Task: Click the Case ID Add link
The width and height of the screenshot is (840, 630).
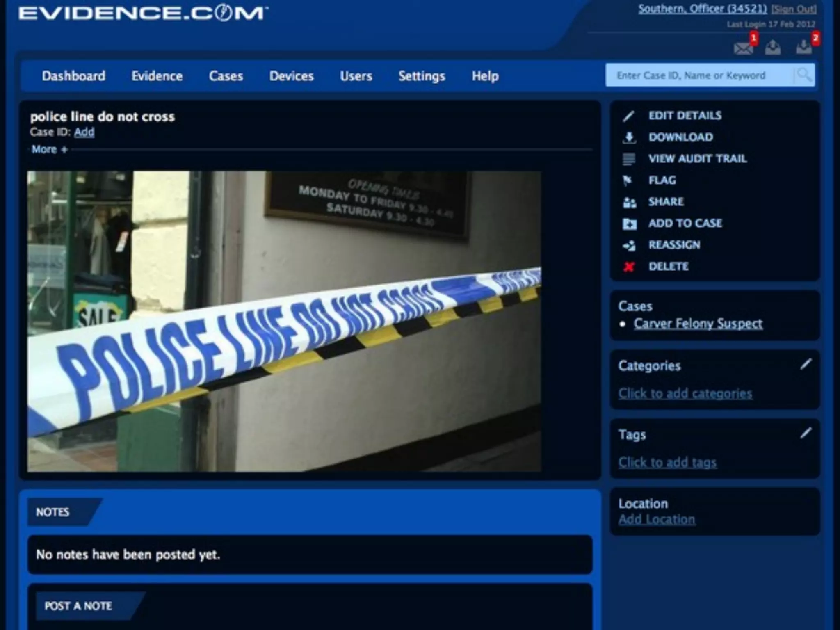Action: [84, 132]
